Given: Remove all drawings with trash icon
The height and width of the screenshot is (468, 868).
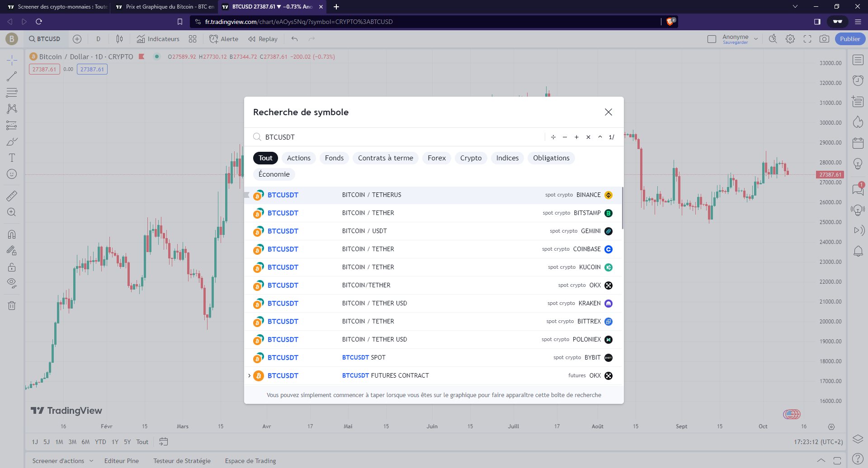Looking at the screenshot, I should tap(12, 305).
